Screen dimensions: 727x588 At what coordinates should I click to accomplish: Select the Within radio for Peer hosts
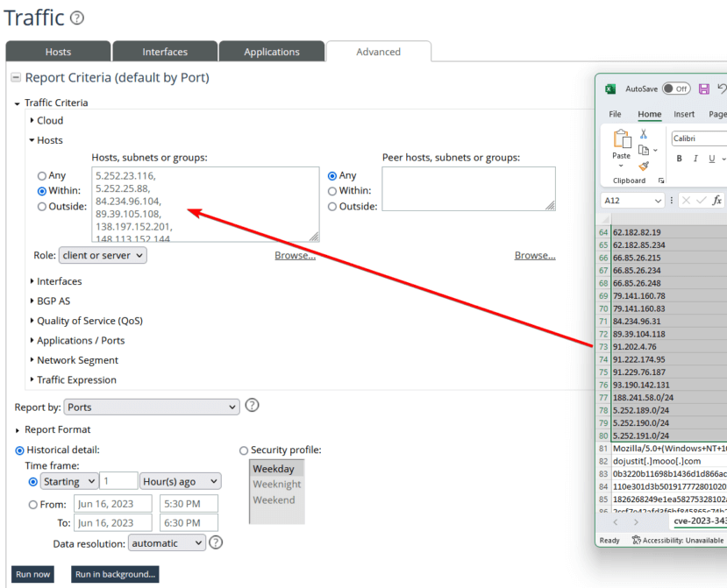coord(332,191)
